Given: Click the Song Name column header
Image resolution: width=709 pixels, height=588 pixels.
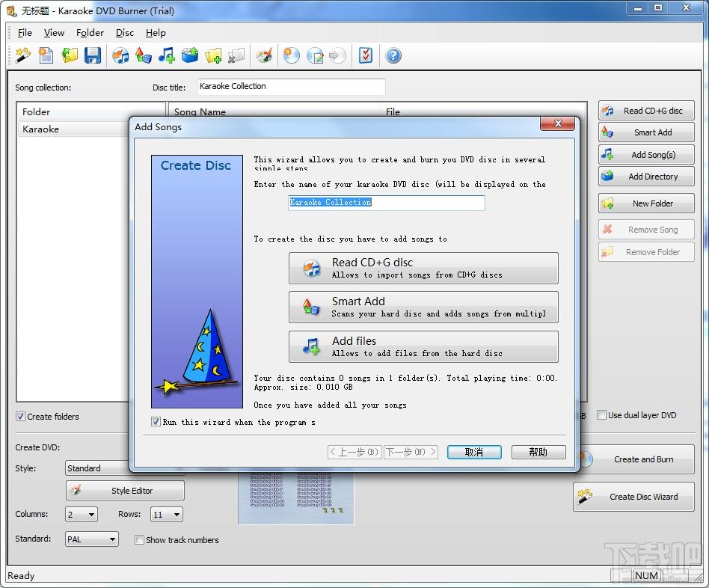Looking at the screenshot, I should [x=274, y=111].
